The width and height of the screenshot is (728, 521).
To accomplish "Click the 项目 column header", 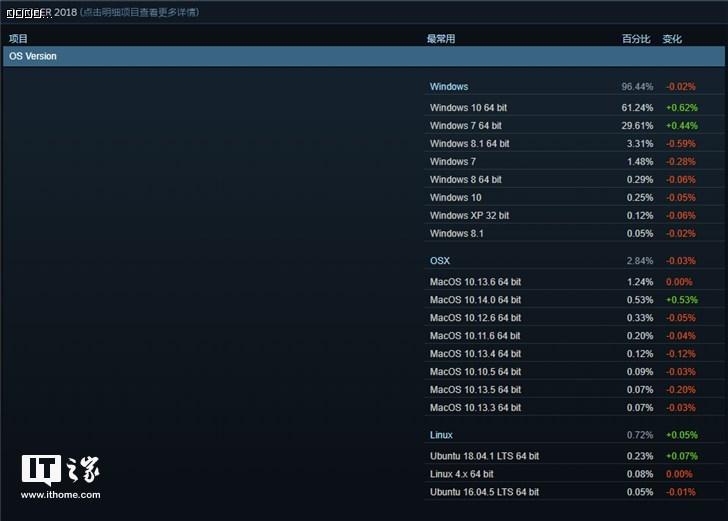I will click(18, 39).
